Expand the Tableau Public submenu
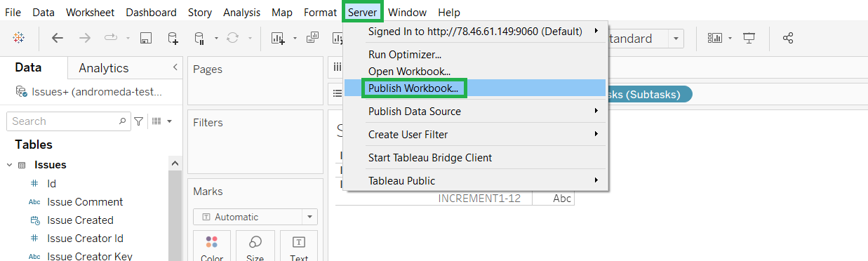This screenshot has height=261, width=868. (475, 180)
